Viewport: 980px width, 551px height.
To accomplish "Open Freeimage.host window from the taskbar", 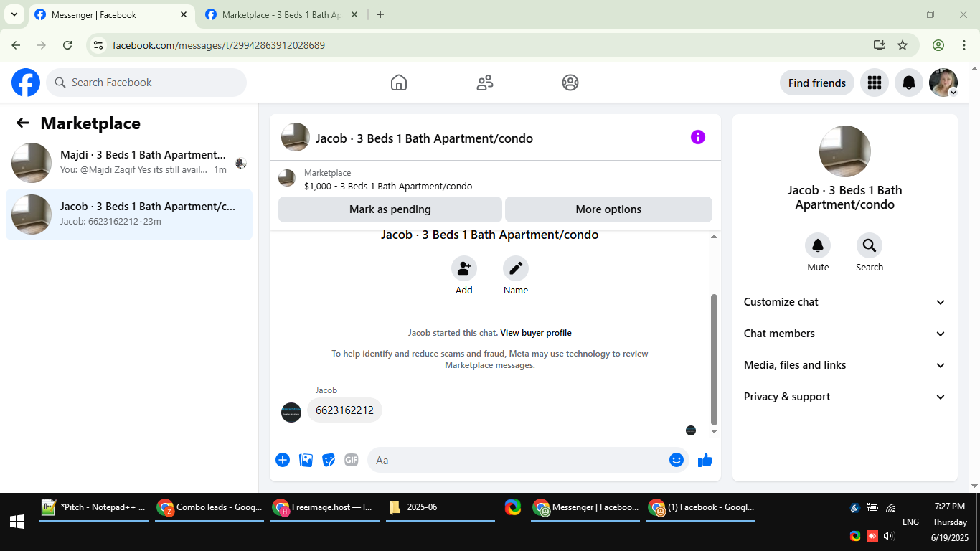I will pyautogui.click(x=325, y=507).
